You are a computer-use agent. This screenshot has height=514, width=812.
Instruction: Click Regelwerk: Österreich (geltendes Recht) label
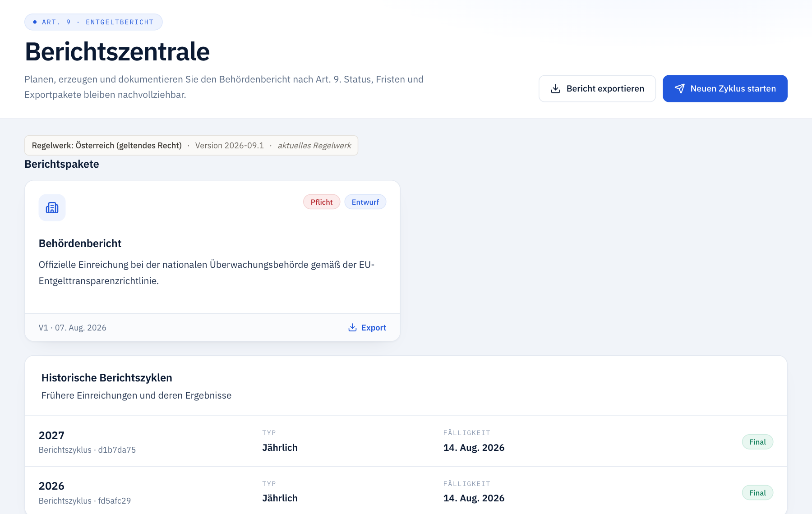point(107,146)
